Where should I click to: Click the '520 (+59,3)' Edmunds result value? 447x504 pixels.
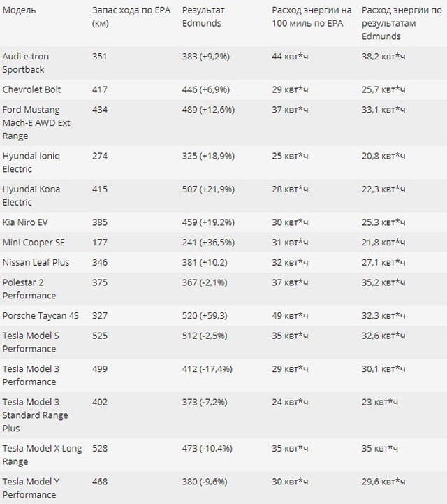coord(207,315)
